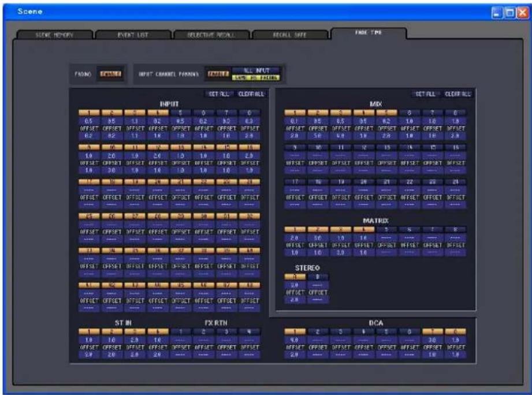
Task: Enable fade for FX RTN channel 4
Action: [250, 331]
